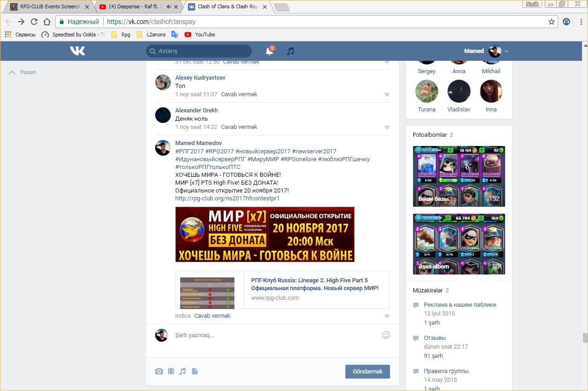Viewport: 588px width, 391px height.
Task: Open www.rpg-club.com preview link
Action: click(275, 298)
